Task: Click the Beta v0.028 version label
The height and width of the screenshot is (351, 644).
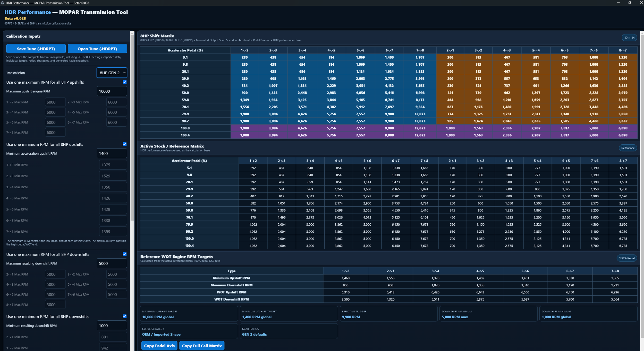Action: 15,19
